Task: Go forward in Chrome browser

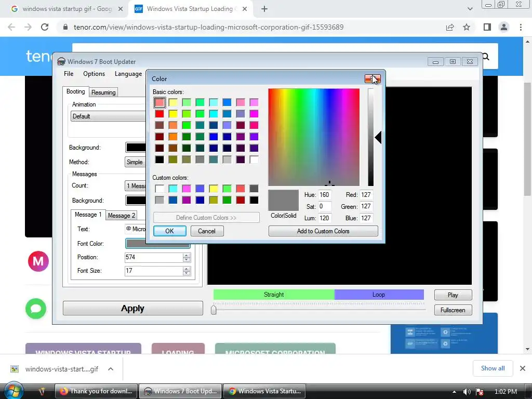Action: click(28, 27)
